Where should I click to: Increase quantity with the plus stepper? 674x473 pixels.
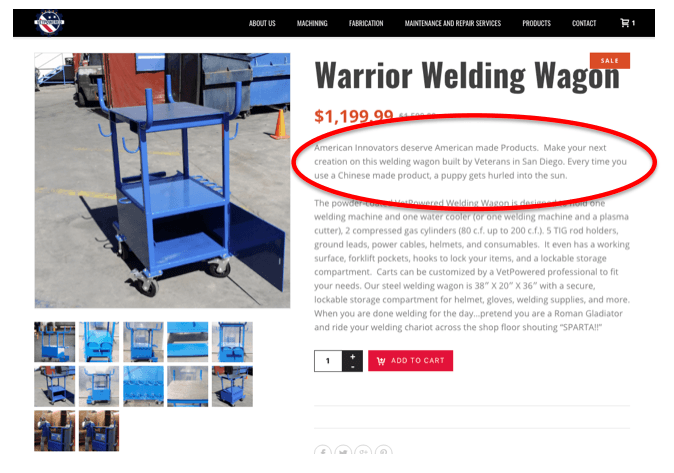(x=352, y=356)
